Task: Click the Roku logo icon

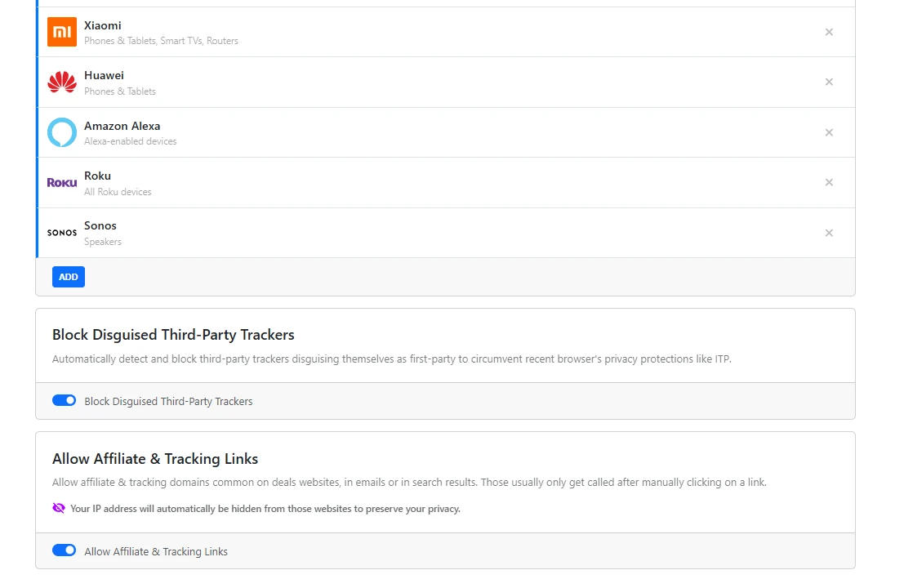Action: [x=61, y=182]
